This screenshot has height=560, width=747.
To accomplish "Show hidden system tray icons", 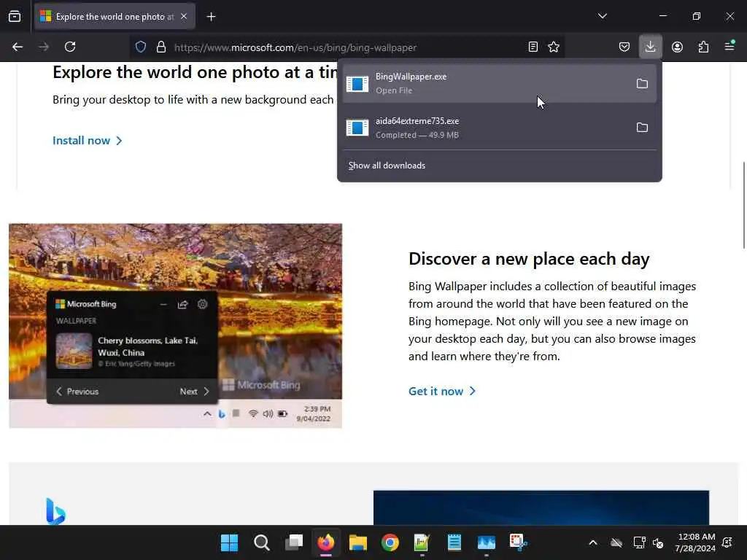I will pos(593,542).
